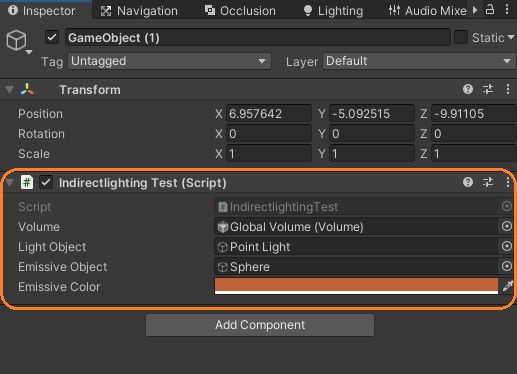This screenshot has height=374, width=517.
Task: Click the Emissive Object label
Action: (62, 267)
